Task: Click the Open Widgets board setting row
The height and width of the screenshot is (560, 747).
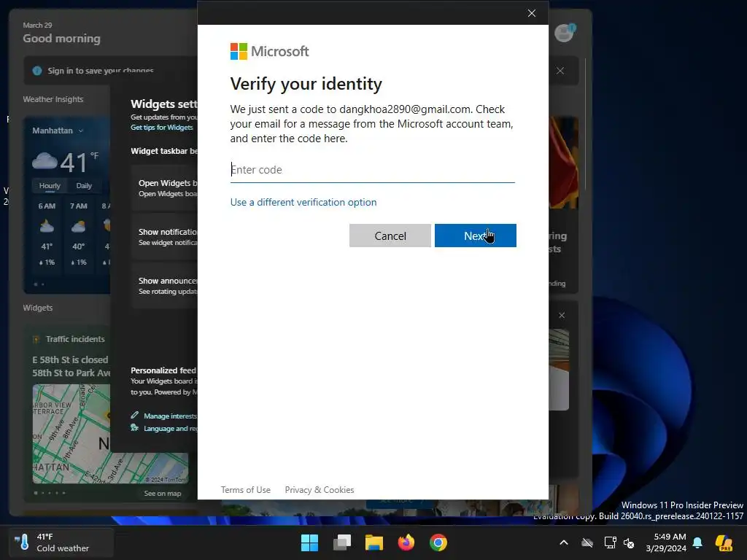Action: click(x=164, y=188)
